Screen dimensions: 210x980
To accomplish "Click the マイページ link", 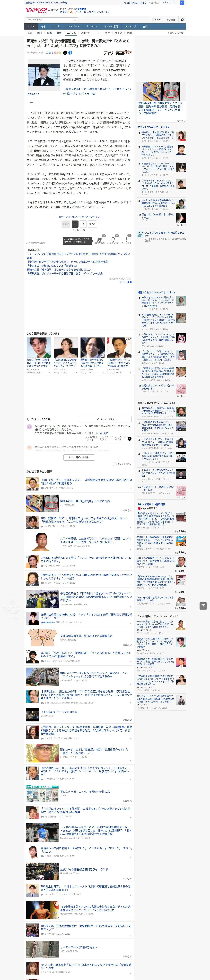I will click(x=157, y=20).
